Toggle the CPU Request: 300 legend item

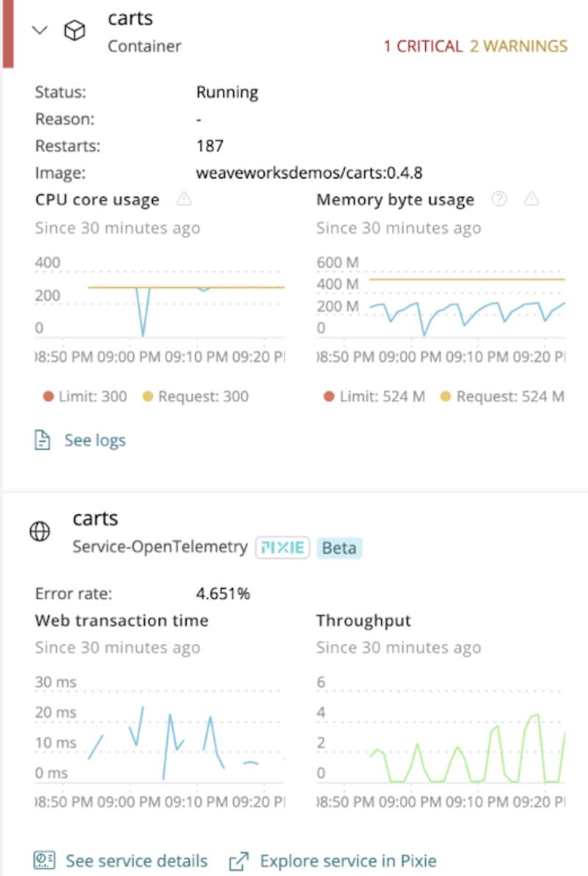pos(196,397)
